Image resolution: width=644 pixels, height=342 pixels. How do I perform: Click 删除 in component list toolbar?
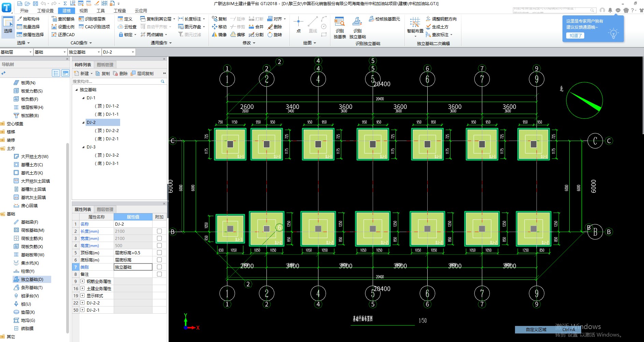(x=120, y=73)
